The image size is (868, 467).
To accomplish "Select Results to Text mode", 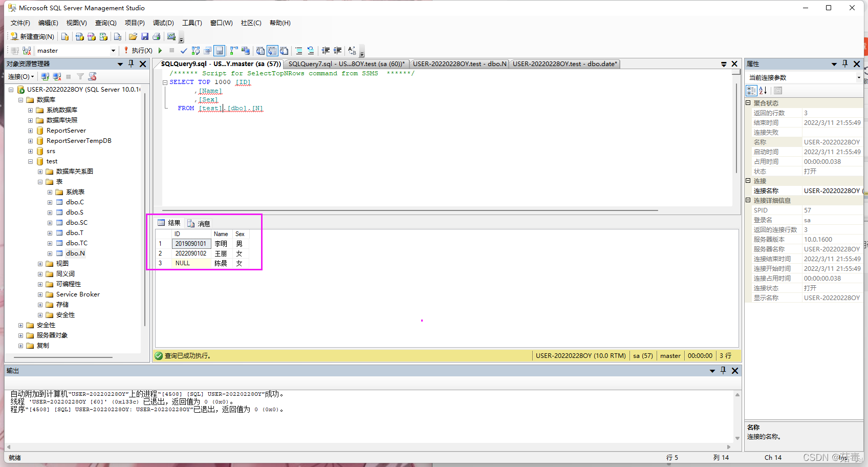I will coord(261,51).
